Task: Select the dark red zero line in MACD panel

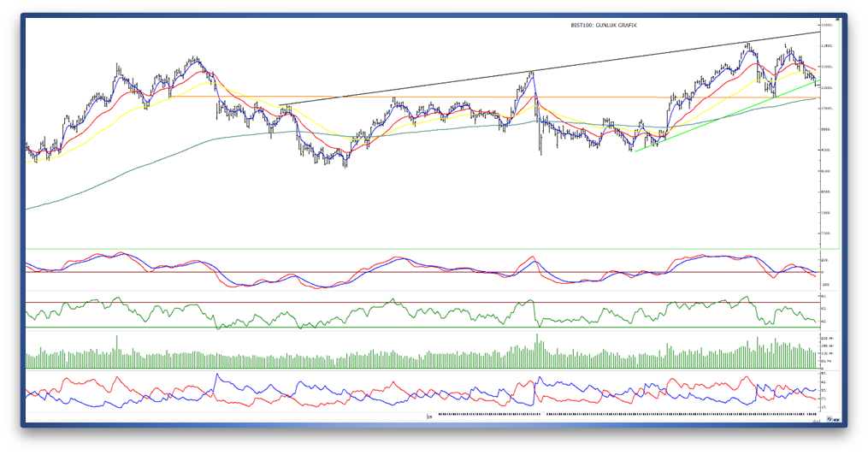Action: [x=428, y=272]
